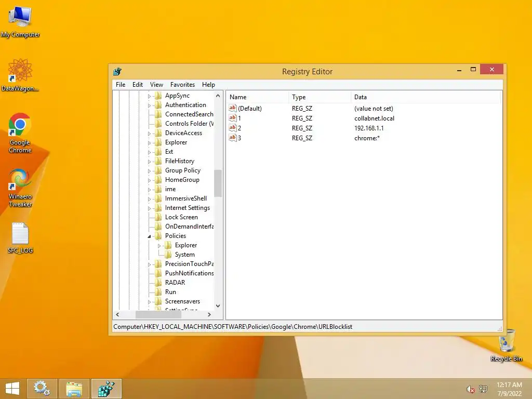The width and height of the screenshot is (532, 399).
Task: Click the Lock Screen folder icon
Action: point(158,217)
